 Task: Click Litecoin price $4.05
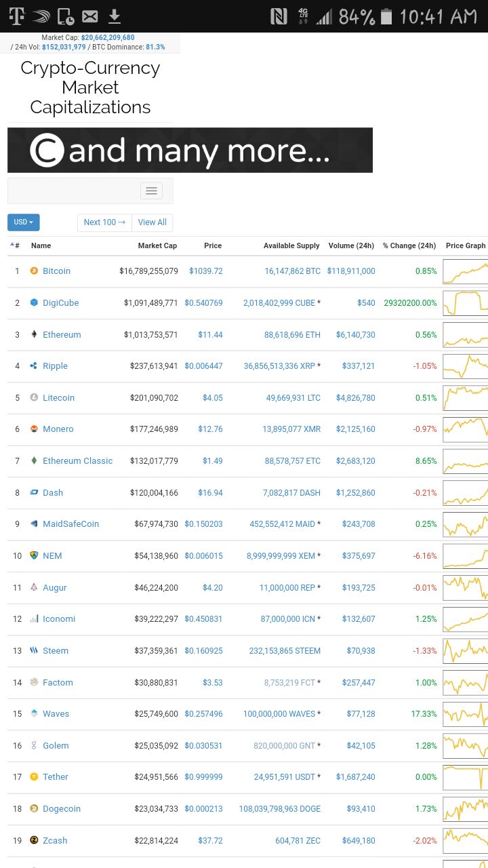point(213,397)
